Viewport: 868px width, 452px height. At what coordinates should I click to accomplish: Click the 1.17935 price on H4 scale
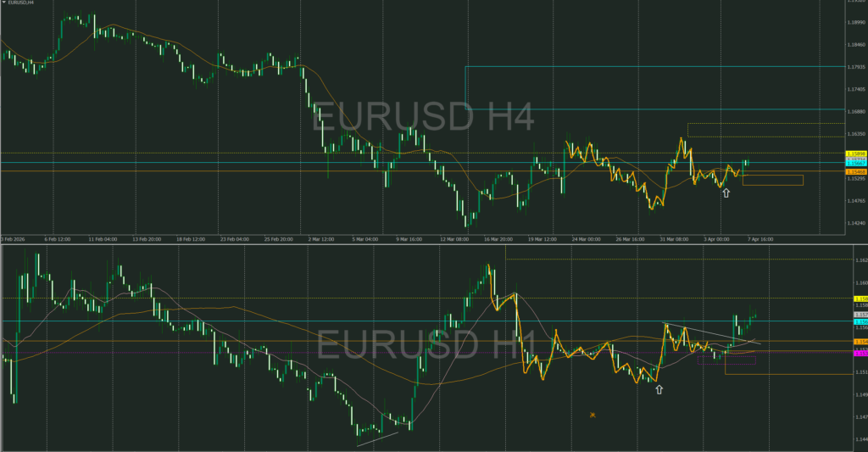pos(855,66)
